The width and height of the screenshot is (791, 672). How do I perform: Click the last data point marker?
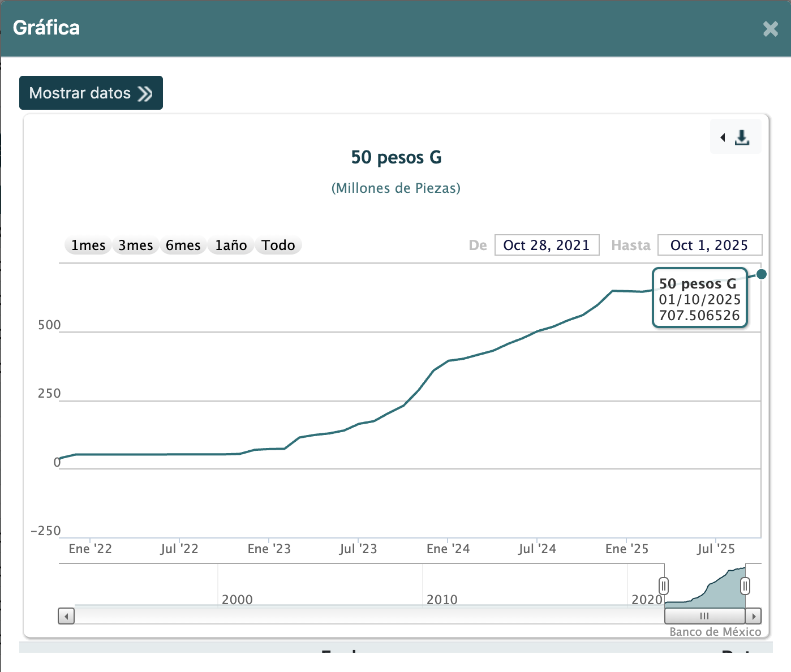762,274
